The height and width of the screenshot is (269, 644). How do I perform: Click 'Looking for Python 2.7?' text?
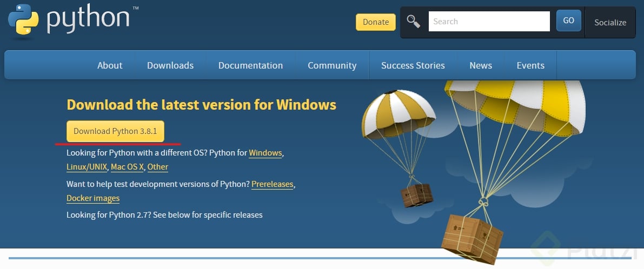point(109,214)
